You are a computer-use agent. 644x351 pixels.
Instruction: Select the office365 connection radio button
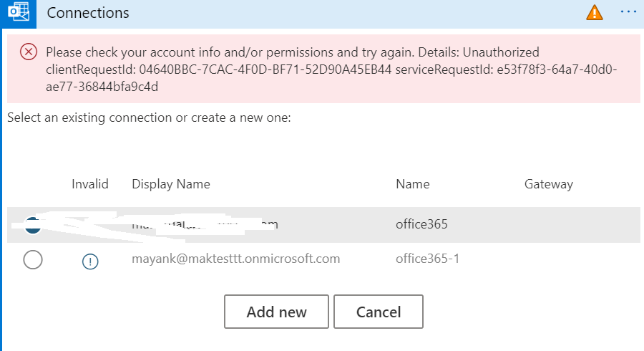32,225
